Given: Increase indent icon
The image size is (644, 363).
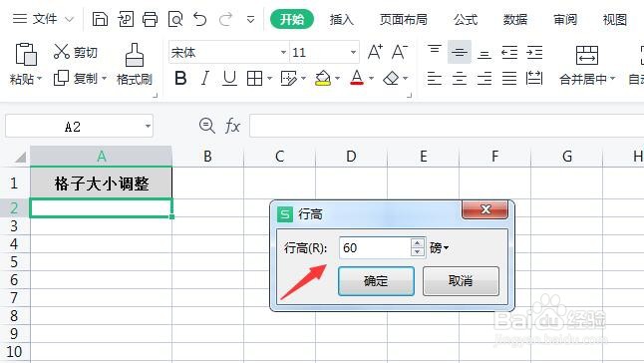Looking at the screenshot, I should pyautogui.click(x=534, y=52).
